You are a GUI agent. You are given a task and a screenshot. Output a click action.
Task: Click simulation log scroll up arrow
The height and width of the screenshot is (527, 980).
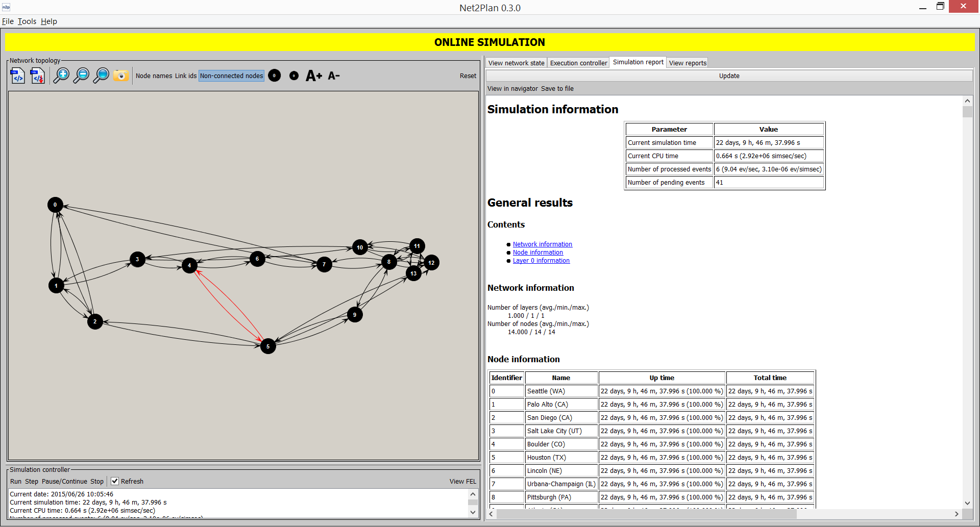[473, 494]
